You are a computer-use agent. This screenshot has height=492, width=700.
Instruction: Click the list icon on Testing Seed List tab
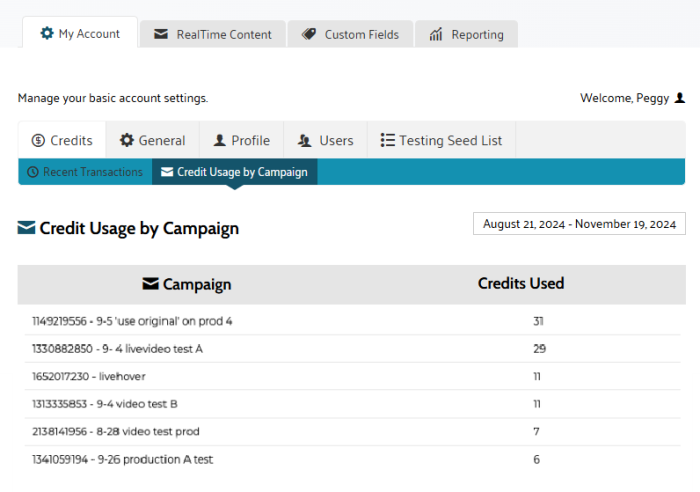388,141
